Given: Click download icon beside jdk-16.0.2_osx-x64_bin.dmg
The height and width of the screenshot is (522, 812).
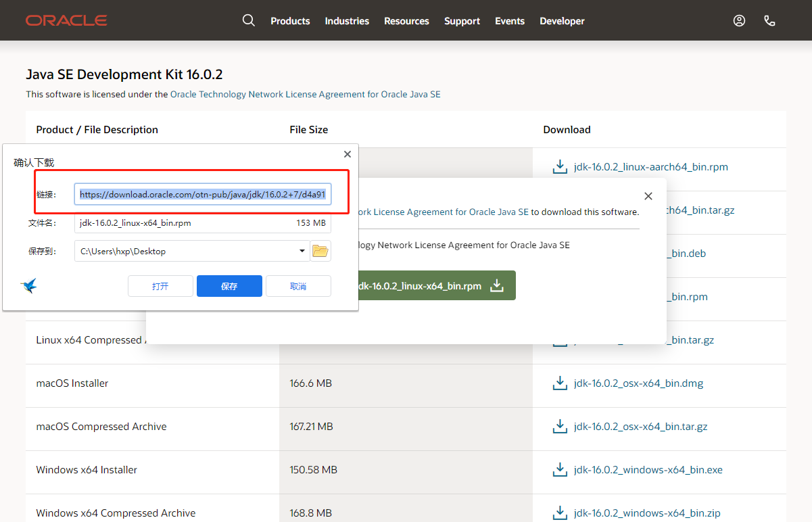Looking at the screenshot, I should [560, 383].
